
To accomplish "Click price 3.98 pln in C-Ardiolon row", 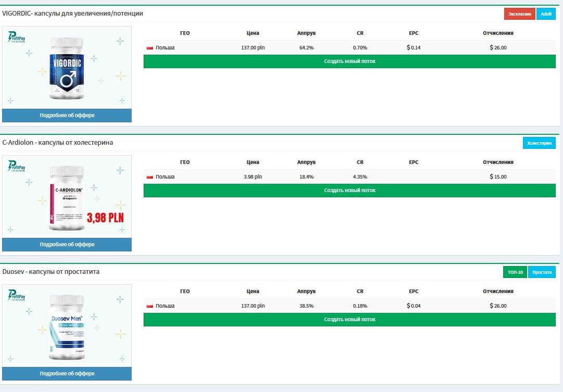I will [x=253, y=177].
